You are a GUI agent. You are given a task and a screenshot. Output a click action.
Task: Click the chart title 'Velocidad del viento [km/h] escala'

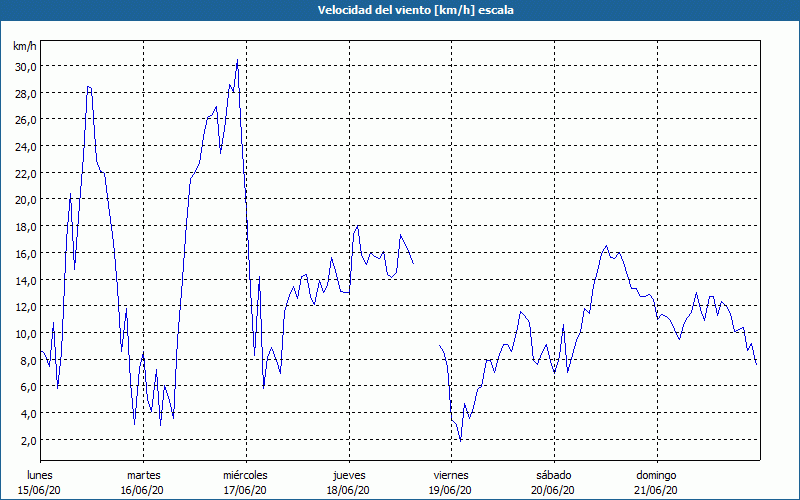pos(415,10)
